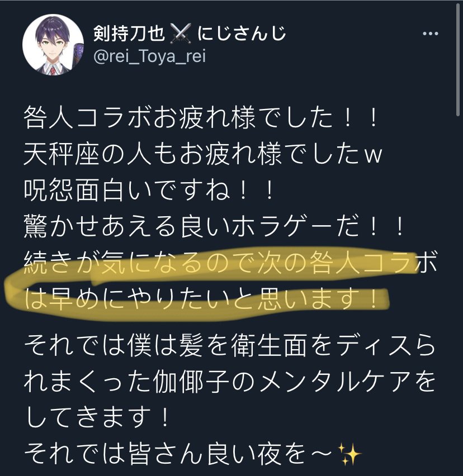Click the にじさんじ text beside the name

[x=242, y=33]
